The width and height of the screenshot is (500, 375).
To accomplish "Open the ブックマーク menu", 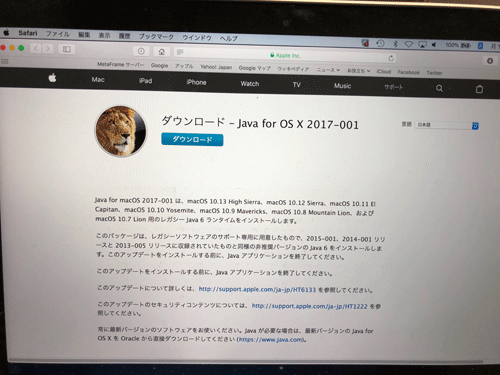I will 156,36.
